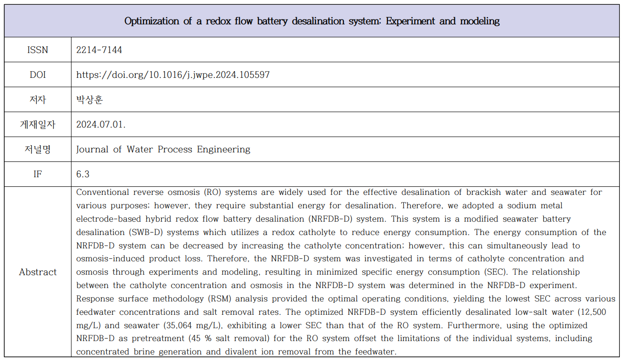Select the author name 박상훈
The image size is (627, 364).
pyautogui.click(x=89, y=100)
